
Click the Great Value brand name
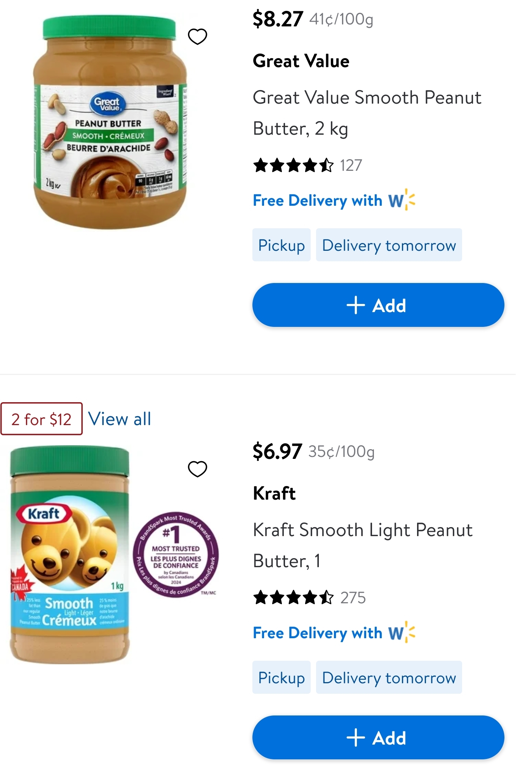(301, 61)
